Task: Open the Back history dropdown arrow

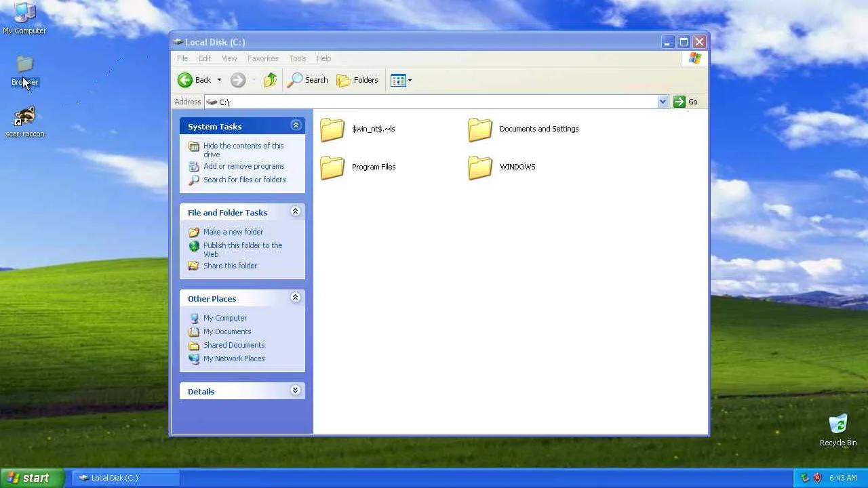Action: tap(219, 80)
